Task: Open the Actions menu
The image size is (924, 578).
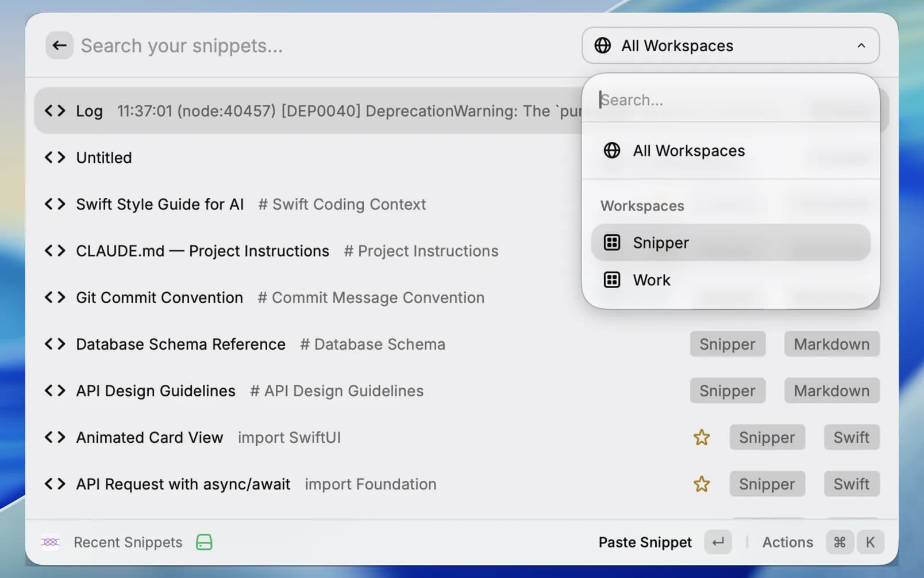Action: (x=787, y=542)
